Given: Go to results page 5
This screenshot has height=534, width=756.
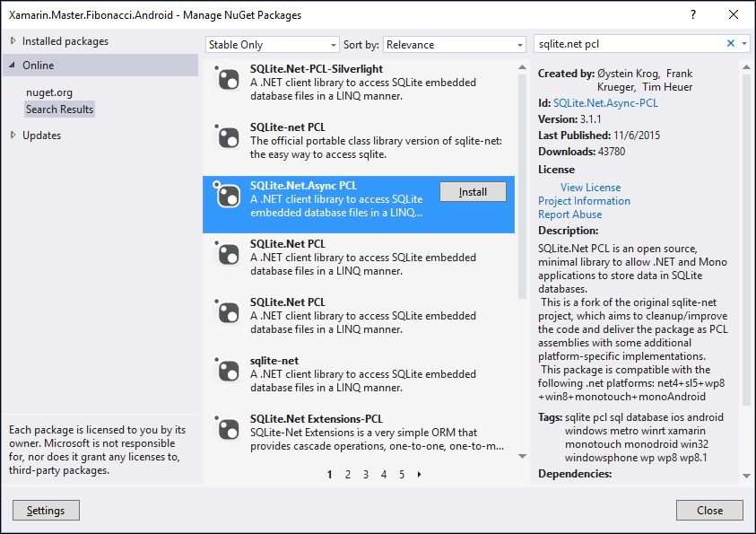Looking at the screenshot, I should [x=402, y=474].
